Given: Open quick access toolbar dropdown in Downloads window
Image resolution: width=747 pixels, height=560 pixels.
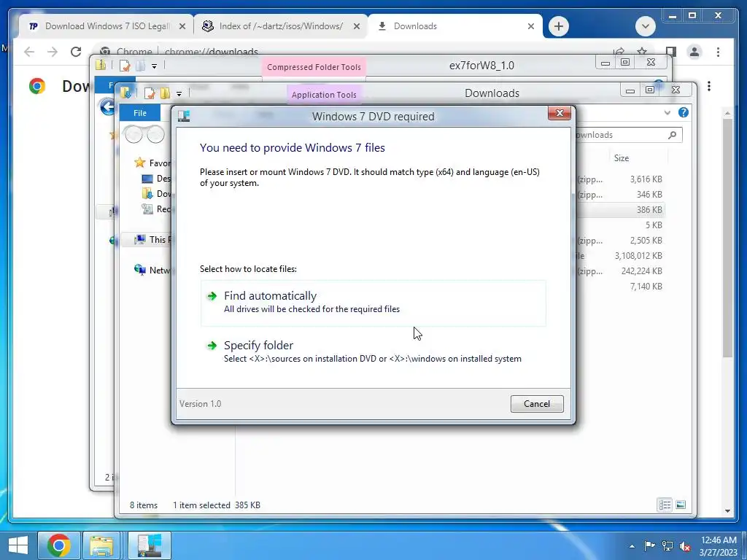Looking at the screenshot, I should [179, 93].
